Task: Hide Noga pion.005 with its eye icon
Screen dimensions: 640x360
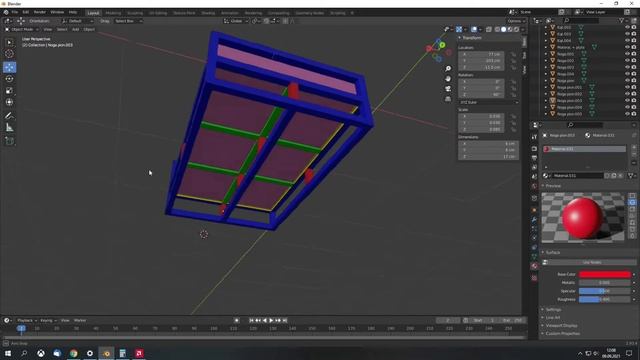Action: click(628, 114)
